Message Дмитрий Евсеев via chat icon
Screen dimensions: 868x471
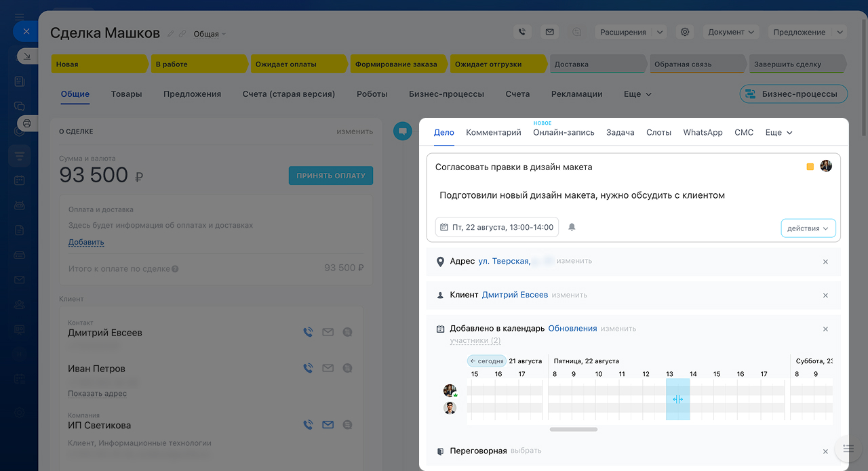tap(347, 332)
